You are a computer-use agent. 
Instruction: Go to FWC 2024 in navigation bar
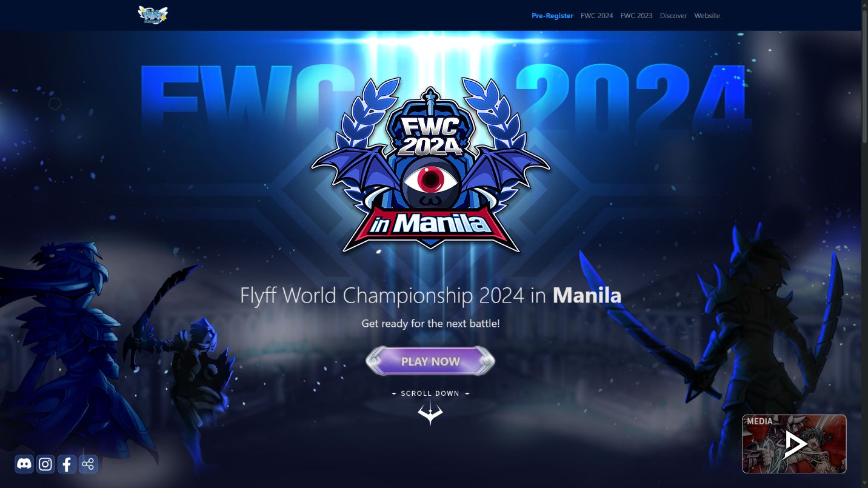click(596, 16)
